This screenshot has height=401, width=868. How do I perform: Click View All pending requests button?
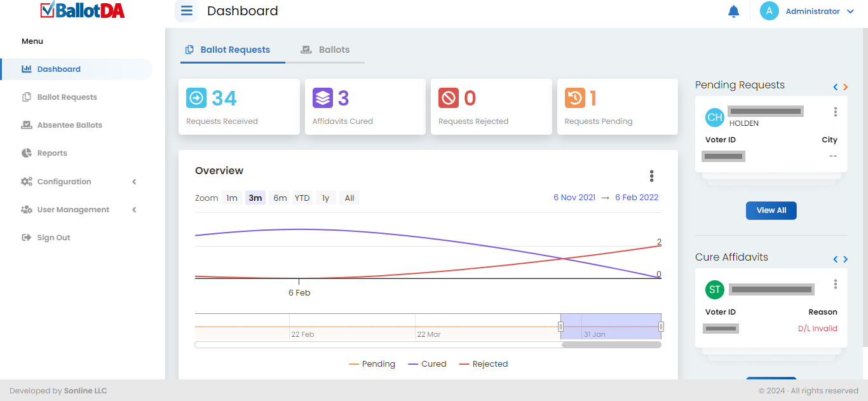click(771, 210)
